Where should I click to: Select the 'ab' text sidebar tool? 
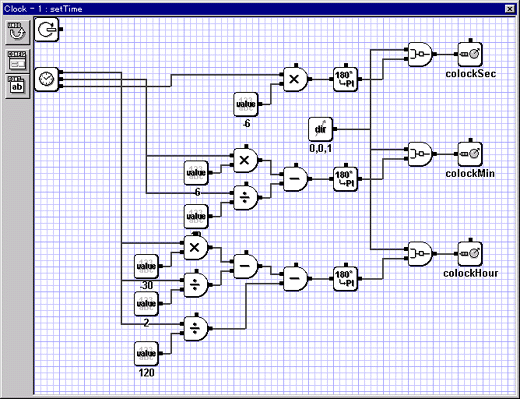pos(17,86)
